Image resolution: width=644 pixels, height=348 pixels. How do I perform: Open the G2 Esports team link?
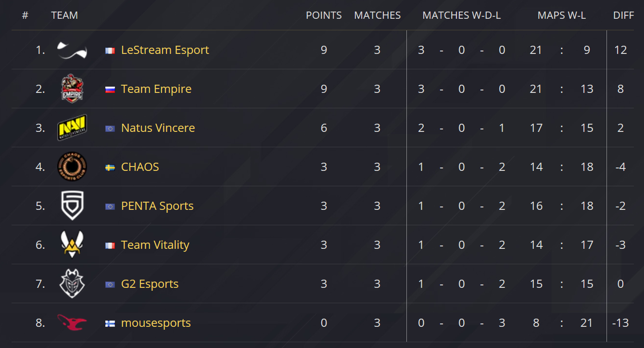click(150, 284)
